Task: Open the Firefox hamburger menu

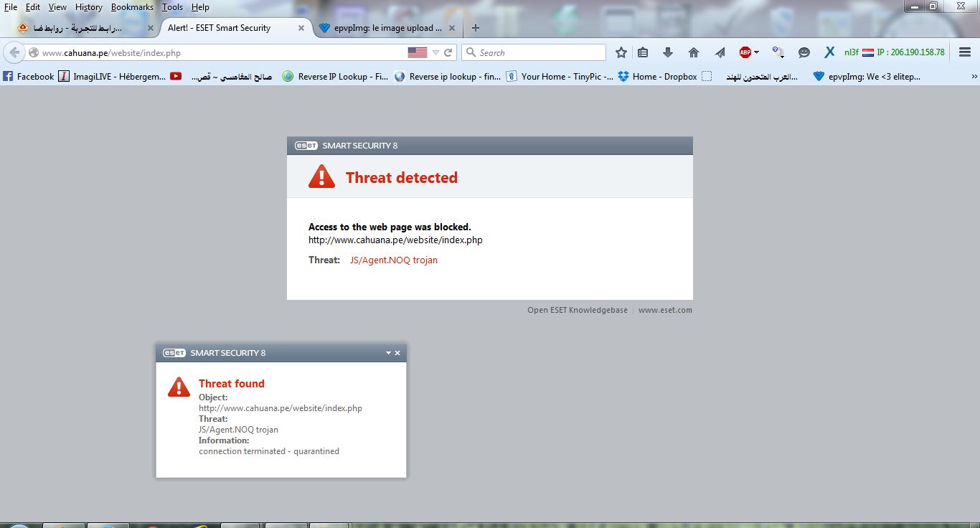Action: click(x=965, y=52)
